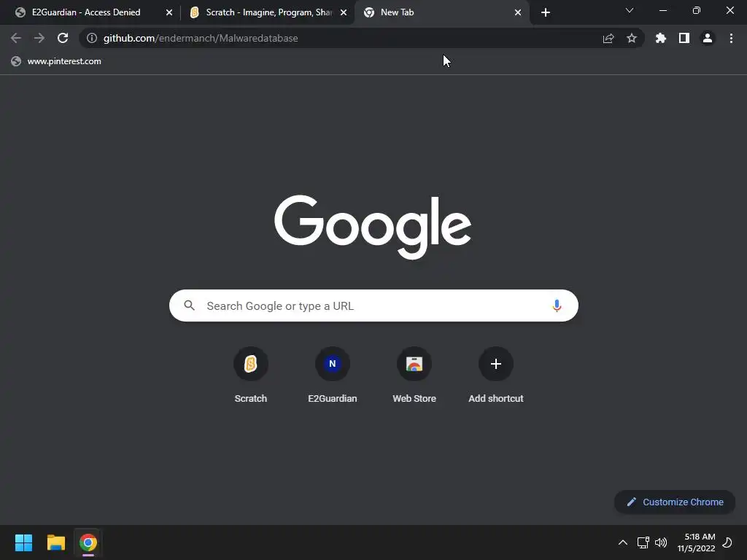Open network status in system tray
The width and height of the screenshot is (747, 560).
pyautogui.click(x=643, y=542)
